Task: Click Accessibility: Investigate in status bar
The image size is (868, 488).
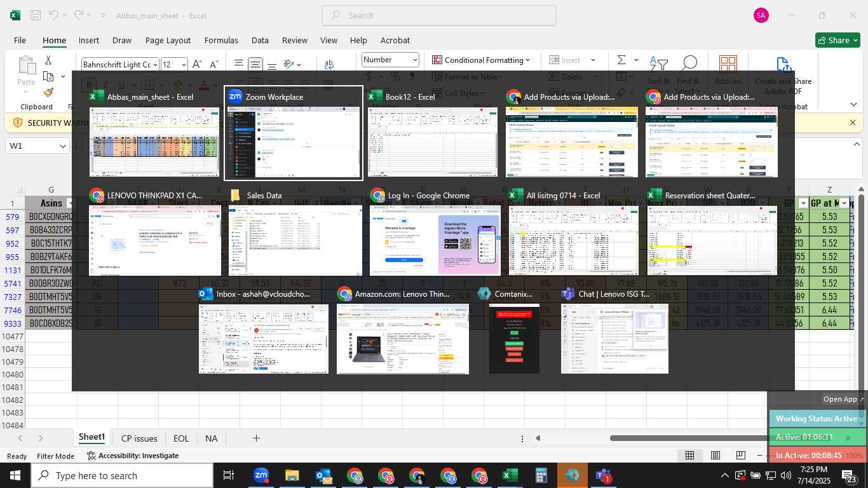Action: click(132, 456)
